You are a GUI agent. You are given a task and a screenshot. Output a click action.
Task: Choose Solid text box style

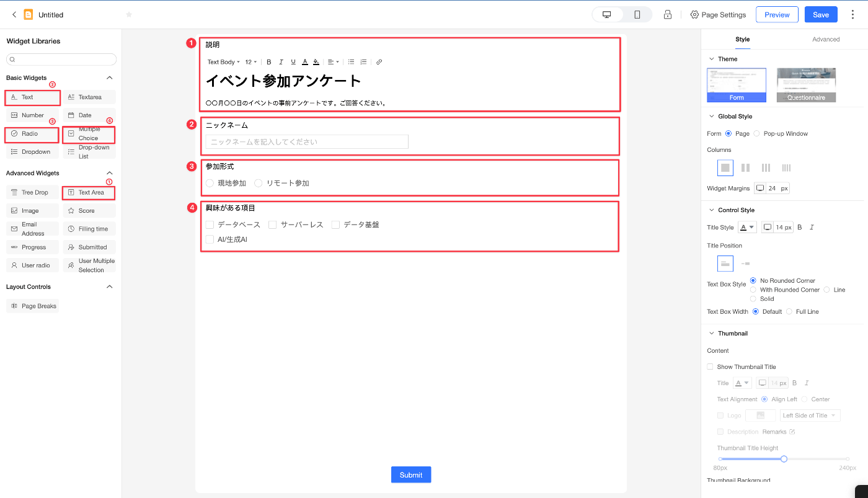pyautogui.click(x=753, y=299)
